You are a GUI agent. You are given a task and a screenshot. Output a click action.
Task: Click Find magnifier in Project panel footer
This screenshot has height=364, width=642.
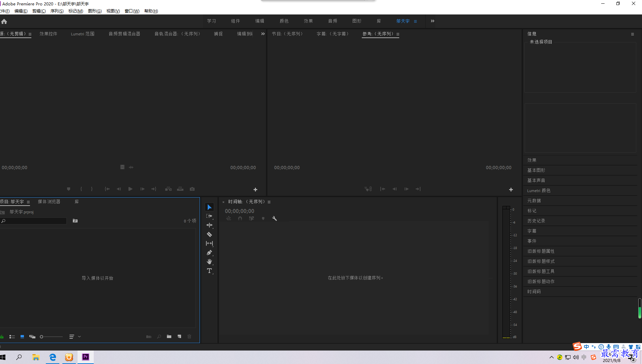coord(159,337)
